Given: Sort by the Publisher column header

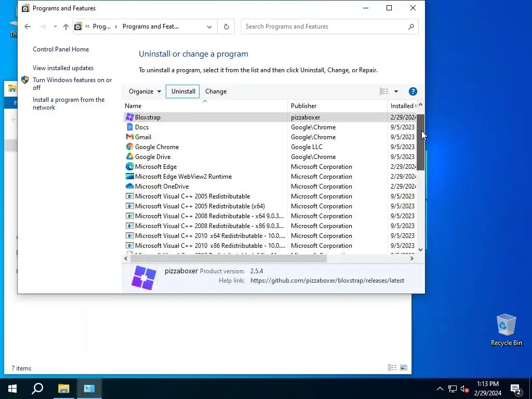Looking at the screenshot, I should point(337,106).
